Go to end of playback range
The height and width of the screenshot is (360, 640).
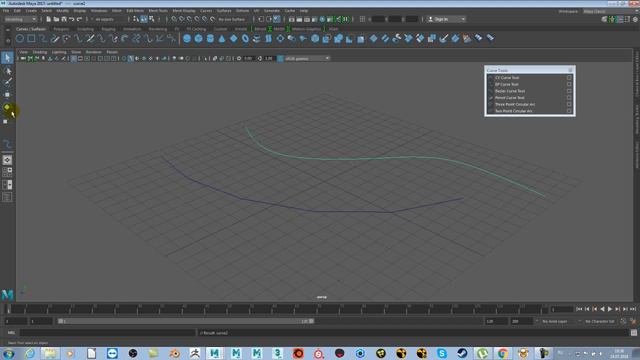click(633, 309)
